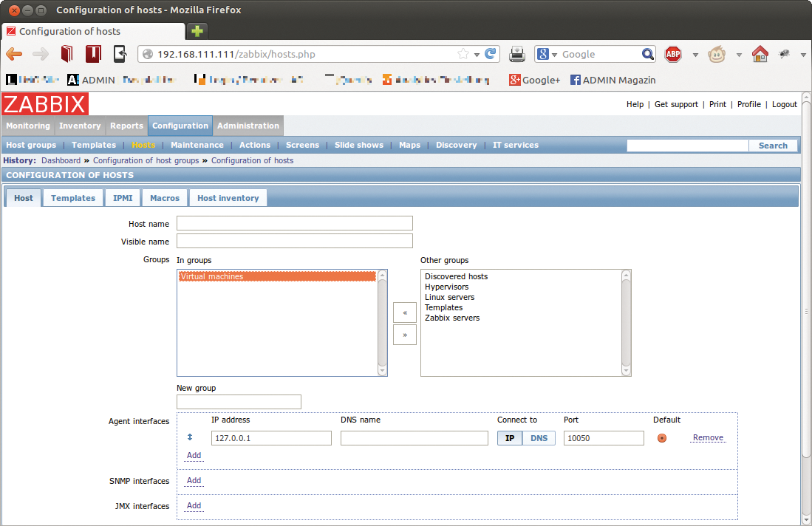Click inside the Host name field
Screen dimensions: 812x526
tap(294, 223)
